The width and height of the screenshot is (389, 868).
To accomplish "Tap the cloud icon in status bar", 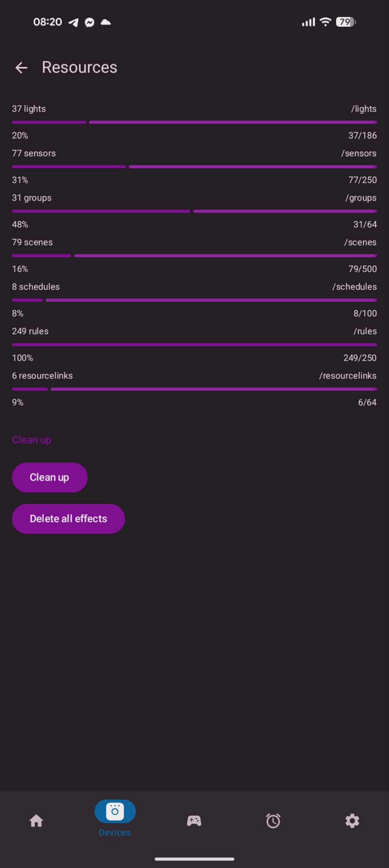I will 106,22.
